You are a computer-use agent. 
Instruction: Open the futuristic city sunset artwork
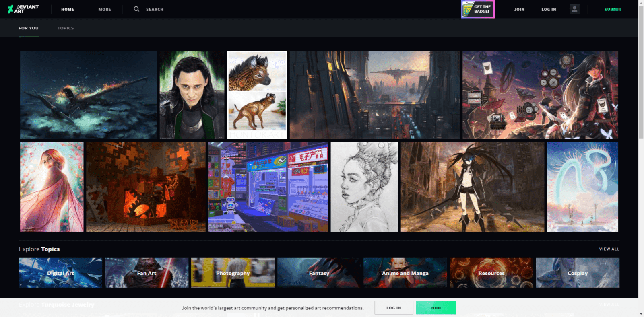375,95
